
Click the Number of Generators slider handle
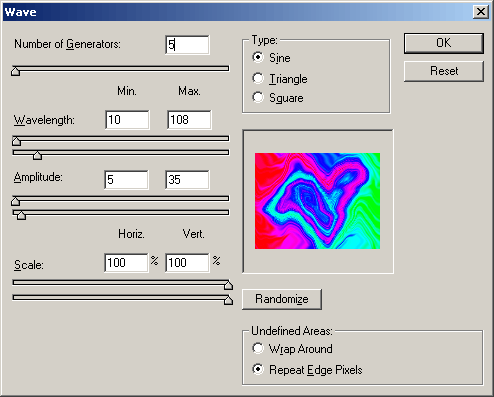(x=15, y=71)
